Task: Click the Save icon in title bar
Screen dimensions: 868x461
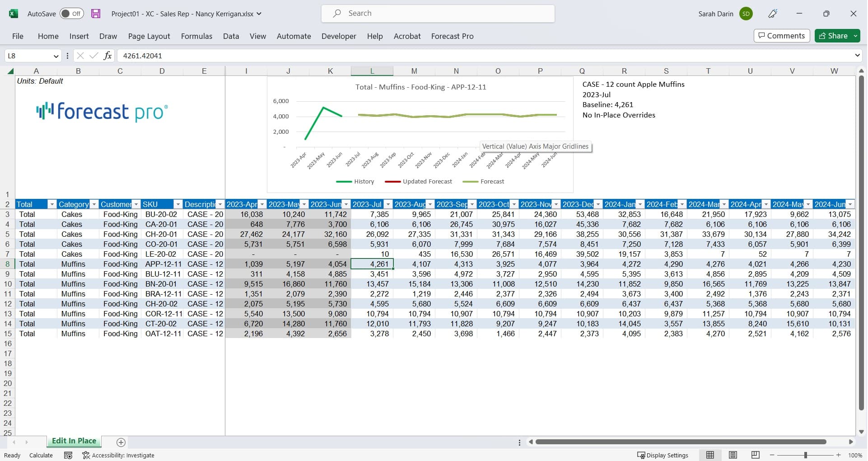Action: coord(96,14)
